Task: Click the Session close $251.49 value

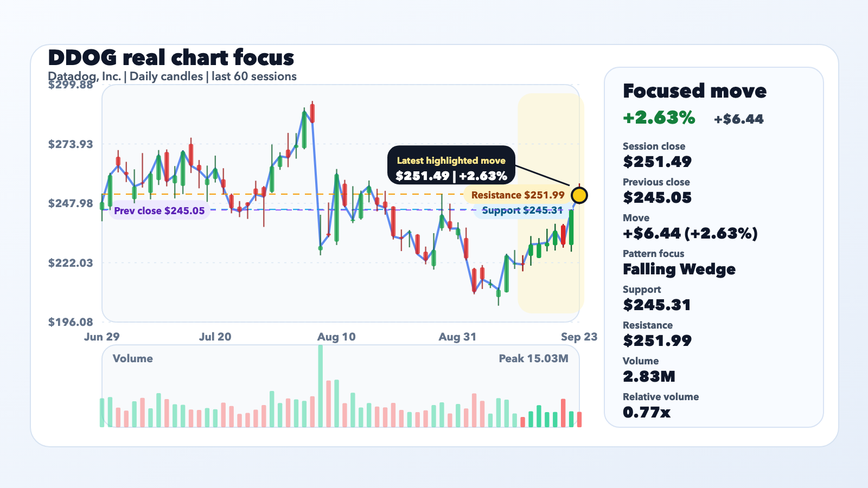Action: (658, 162)
